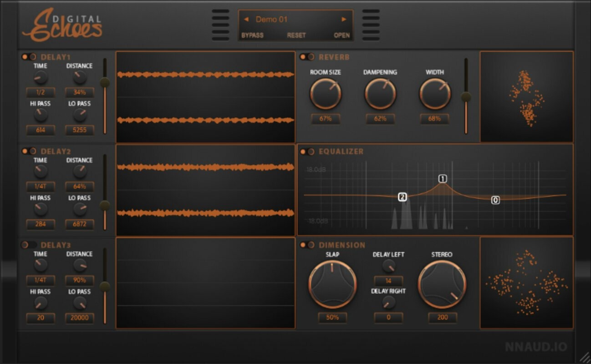591x364 pixels.
Task: Click the Dimension Slap knob
Action: [332, 284]
